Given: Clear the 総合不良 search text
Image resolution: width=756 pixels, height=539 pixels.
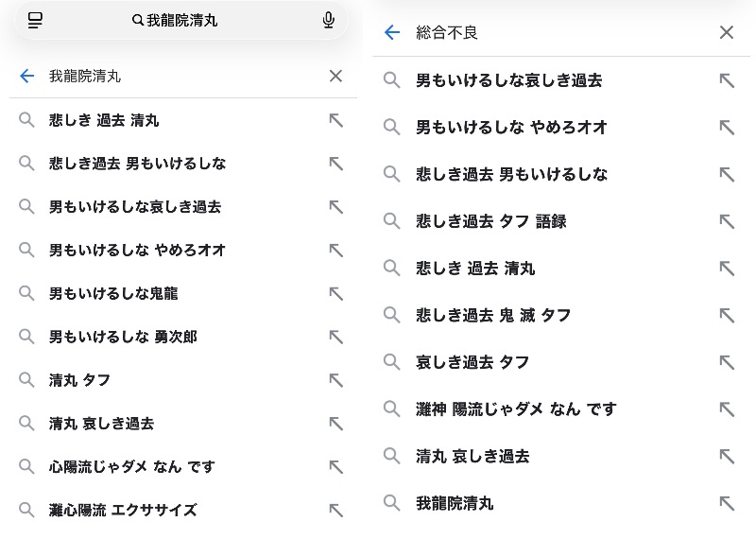Looking at the screenshot, I should click(x=726, y=32).
